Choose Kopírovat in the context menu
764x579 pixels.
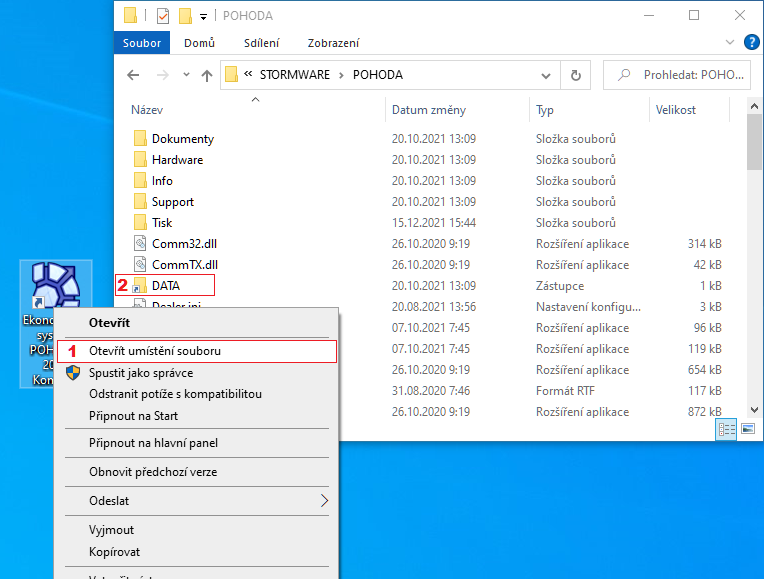pos(197,552)
